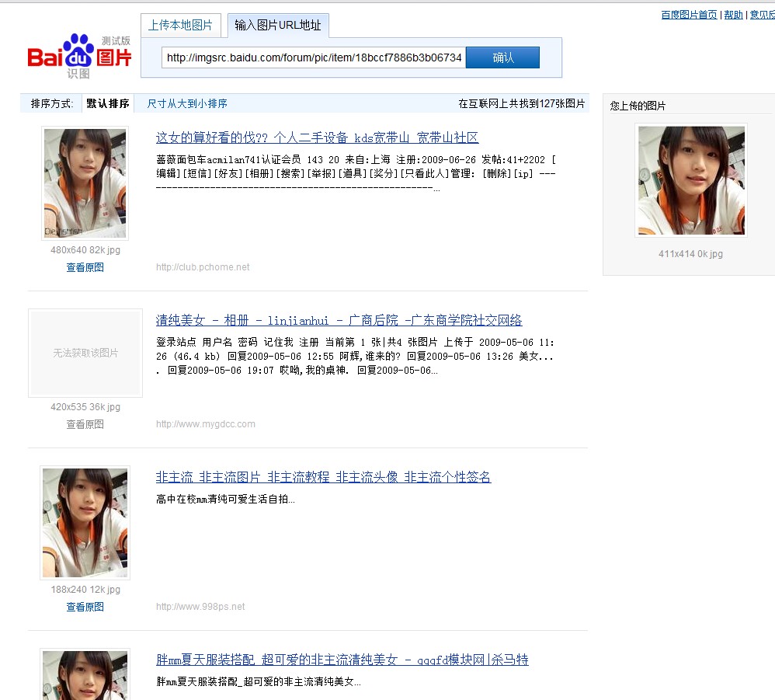
Task: Open 非主流 非主流图片 非主流教程 result
Action: click(323, 477)
